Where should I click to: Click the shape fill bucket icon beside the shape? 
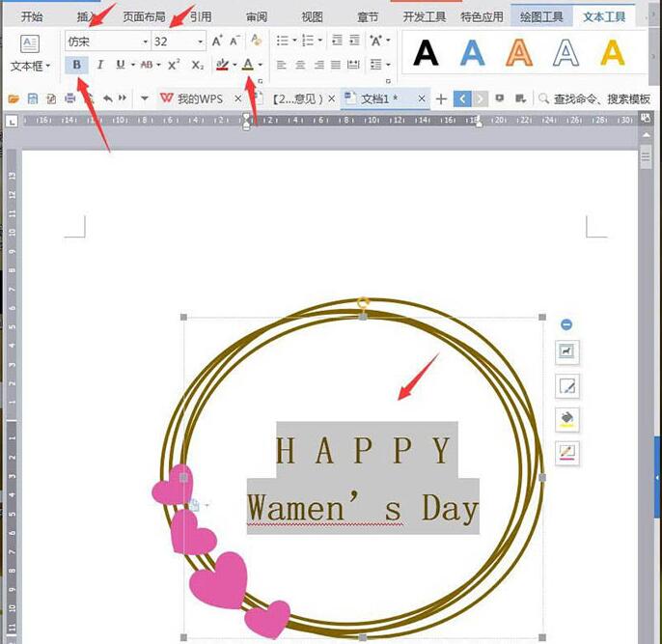coord(567,419)
